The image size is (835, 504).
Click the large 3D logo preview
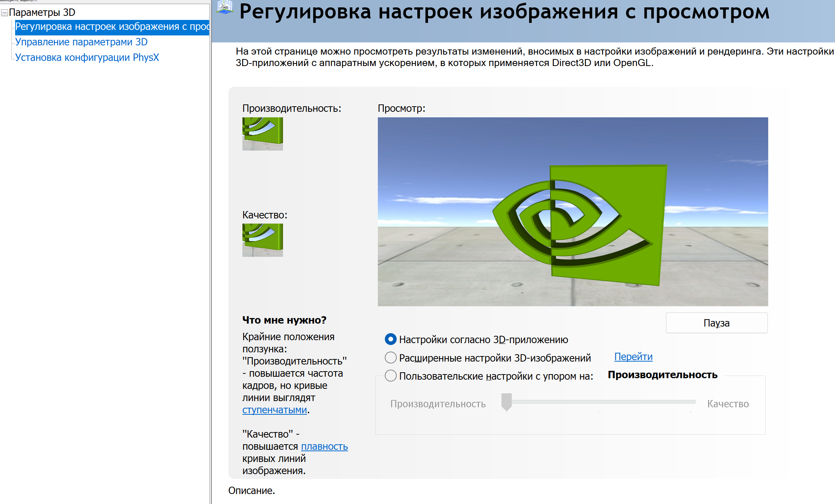(x=573, y=211)
